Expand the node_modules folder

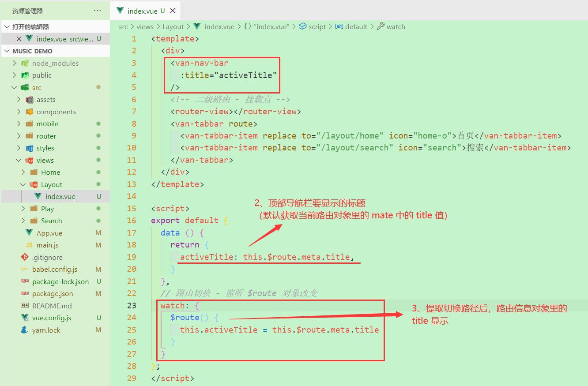coord(14,63)
